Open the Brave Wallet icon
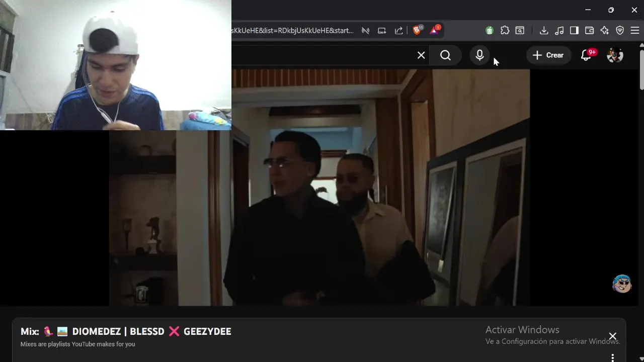The width and height of the screenshot is (644, 362). coord(589,31)
